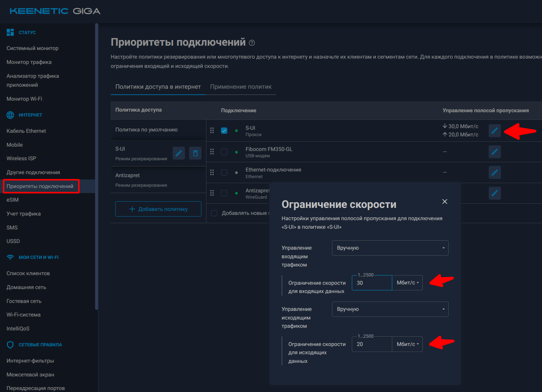Open Монитор трафика in sidebar
Screen dimensions: 542x392
[x=29, y=62]
